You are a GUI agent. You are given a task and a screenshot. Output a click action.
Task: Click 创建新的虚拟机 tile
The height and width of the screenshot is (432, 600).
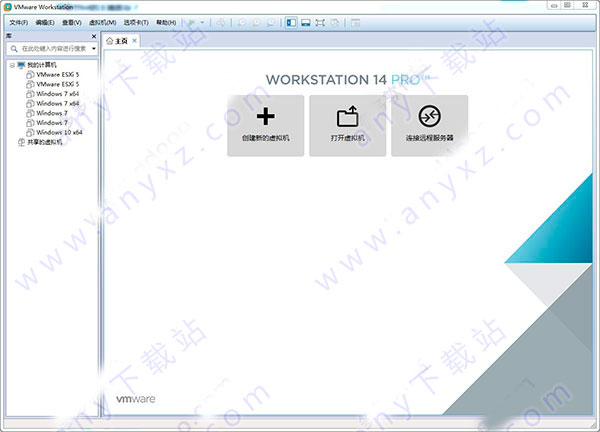pyautogui.click(x=266, y=126)
